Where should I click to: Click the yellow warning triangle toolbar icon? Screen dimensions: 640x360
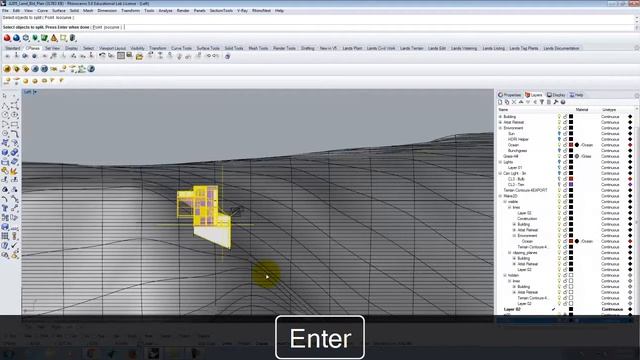pyautogui.click(x=54, y=38)
